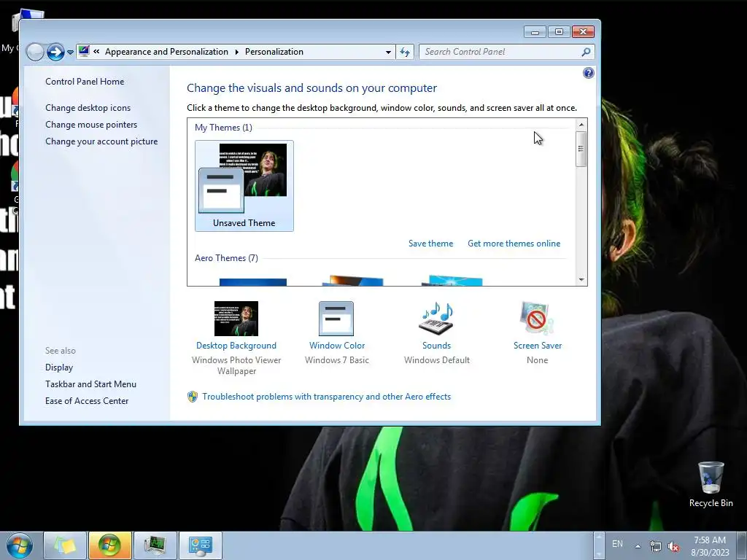Expand the breadcrumb overflow chevron
This screenshot has height=560, width=747.
point(96,52)
